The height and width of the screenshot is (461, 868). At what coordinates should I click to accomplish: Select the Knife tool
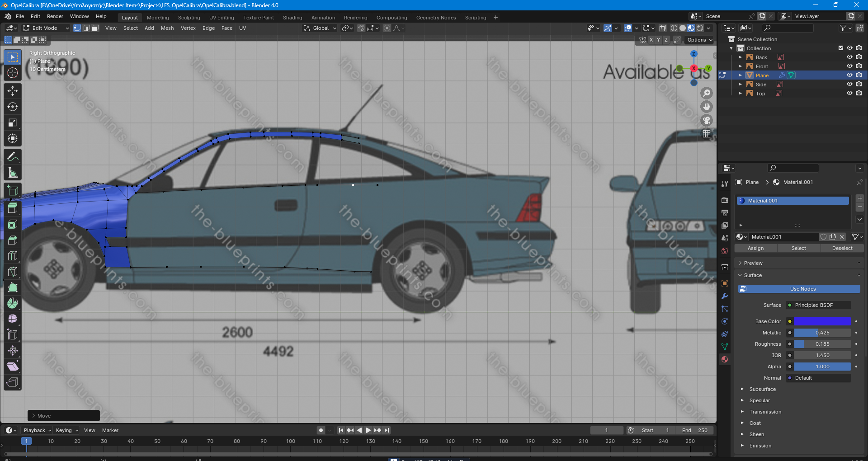click(x=13, y=272)
